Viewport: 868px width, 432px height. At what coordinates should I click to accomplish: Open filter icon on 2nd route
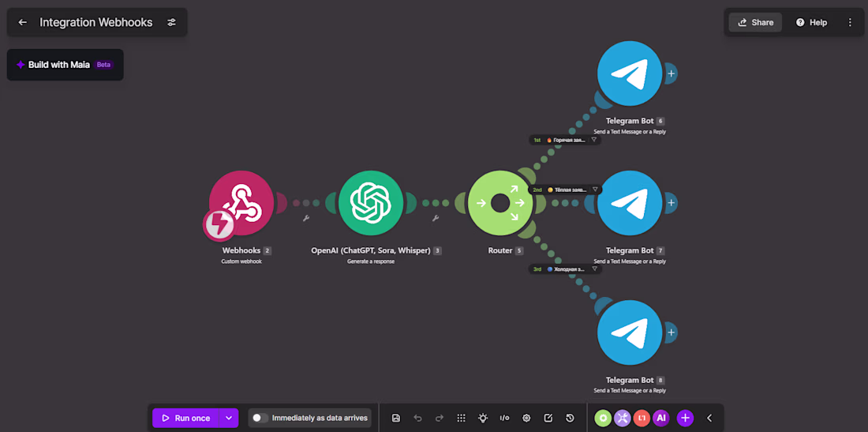(x=595, y=190)
